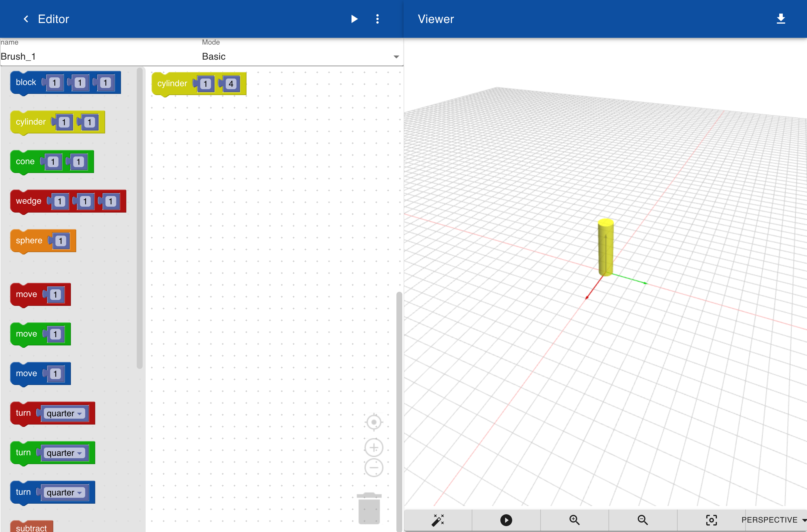This screenshot has height=532, width=807.
Task: Select the green turn block label
Action: tap(23, 453)
